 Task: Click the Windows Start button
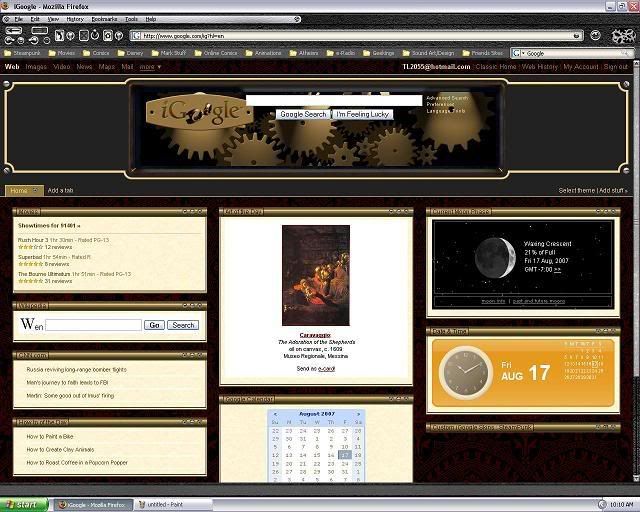click(24, 505)
